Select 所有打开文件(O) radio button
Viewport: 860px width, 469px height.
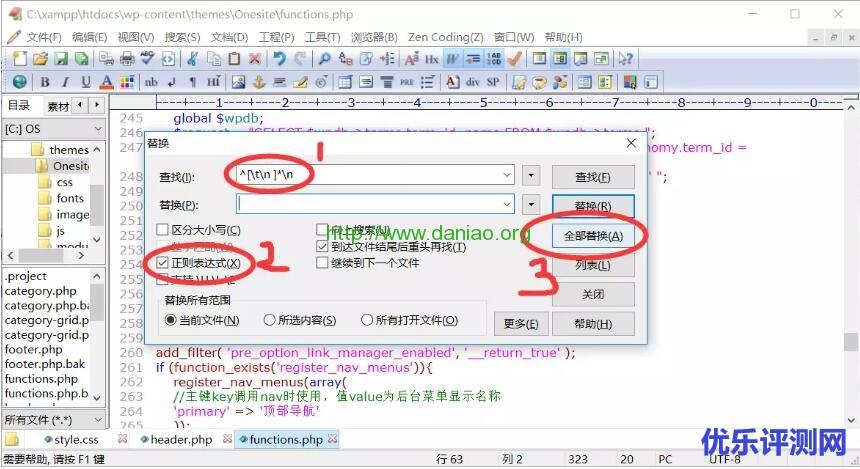point(410,320)
